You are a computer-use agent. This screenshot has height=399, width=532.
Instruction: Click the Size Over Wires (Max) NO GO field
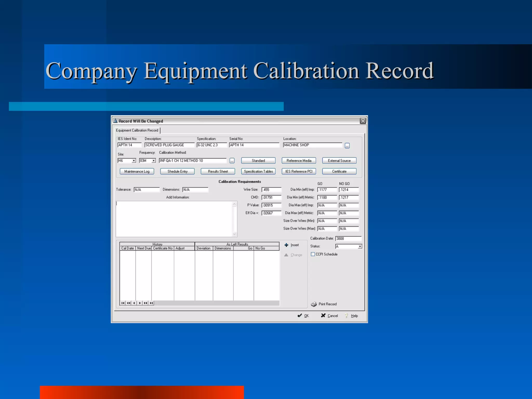pyautogui.click(x=349, y=229)
